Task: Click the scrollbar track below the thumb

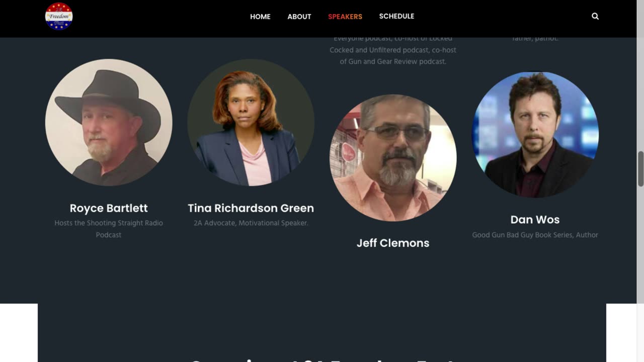Action: 640,271
